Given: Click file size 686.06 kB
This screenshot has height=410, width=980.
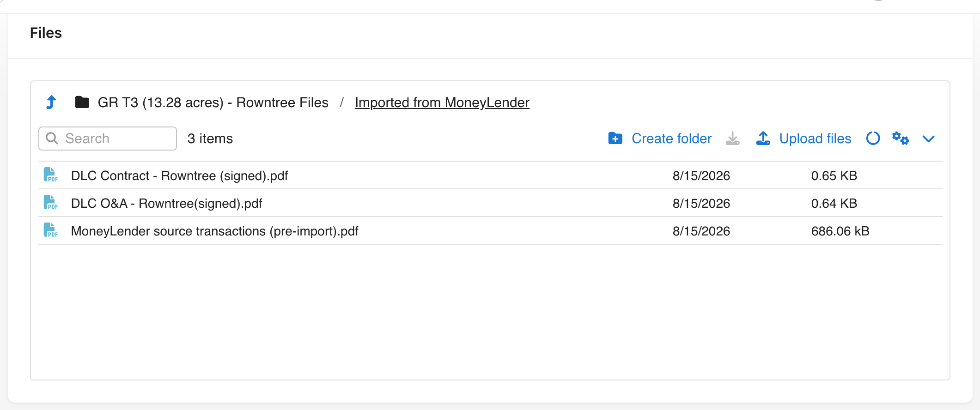Looking at the screenshot, I should (840, 231).
